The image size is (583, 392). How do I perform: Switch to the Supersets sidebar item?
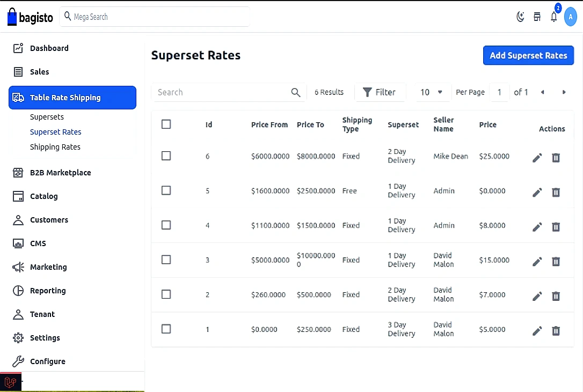click(47, 116)
